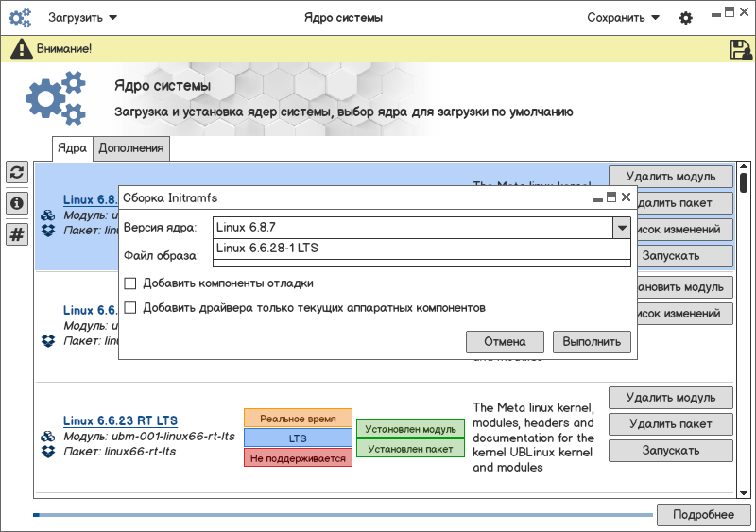
Task: Click module icon beside ubm-001-linux66-rt-lts
Action: 47,437
